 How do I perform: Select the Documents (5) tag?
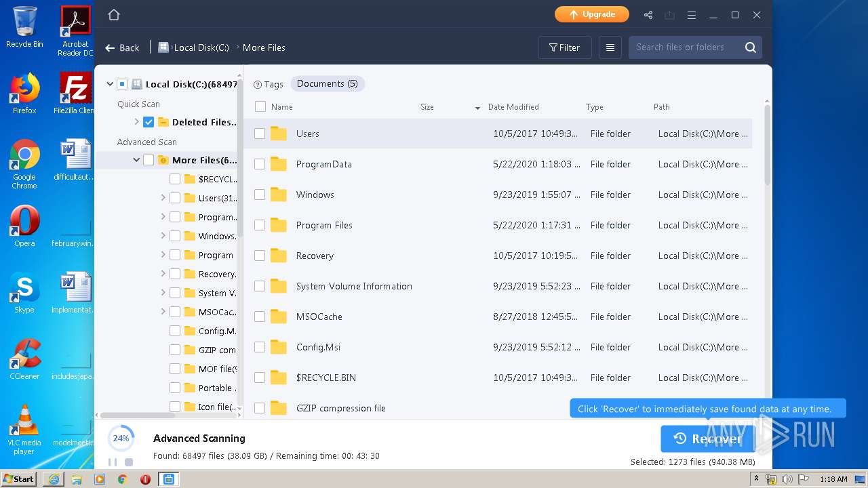click(x=328, y=84)
